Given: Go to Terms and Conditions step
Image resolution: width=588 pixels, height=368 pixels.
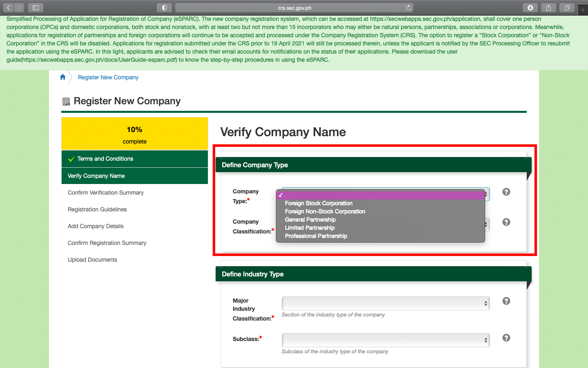Looking at the screenshot, I should point(105,159).
